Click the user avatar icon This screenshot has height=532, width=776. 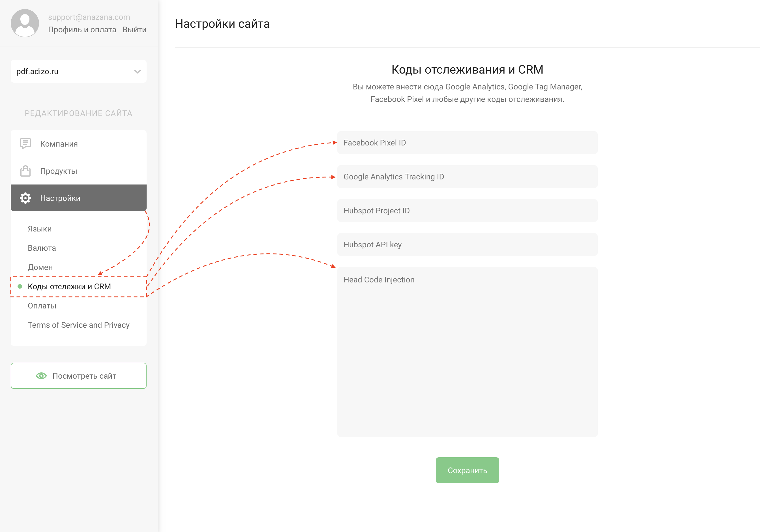[25, 23]
